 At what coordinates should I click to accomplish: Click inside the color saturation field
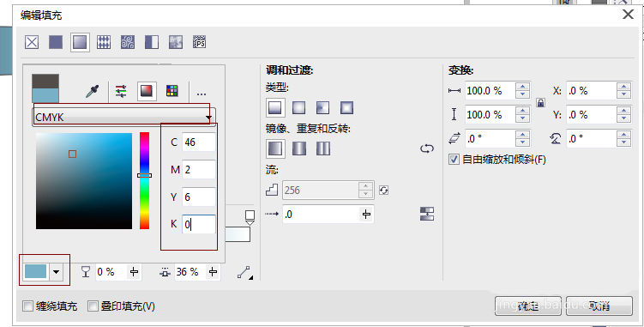pos(84,180)
